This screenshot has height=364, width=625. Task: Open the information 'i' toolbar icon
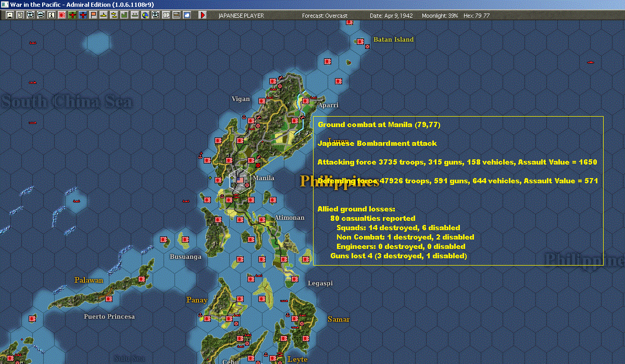pyautogui.click(x=51, y=15)
